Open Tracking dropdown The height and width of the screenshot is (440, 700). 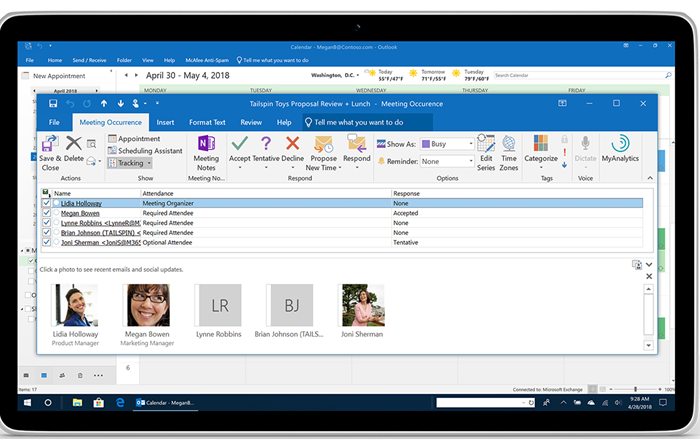pos(130,163)
